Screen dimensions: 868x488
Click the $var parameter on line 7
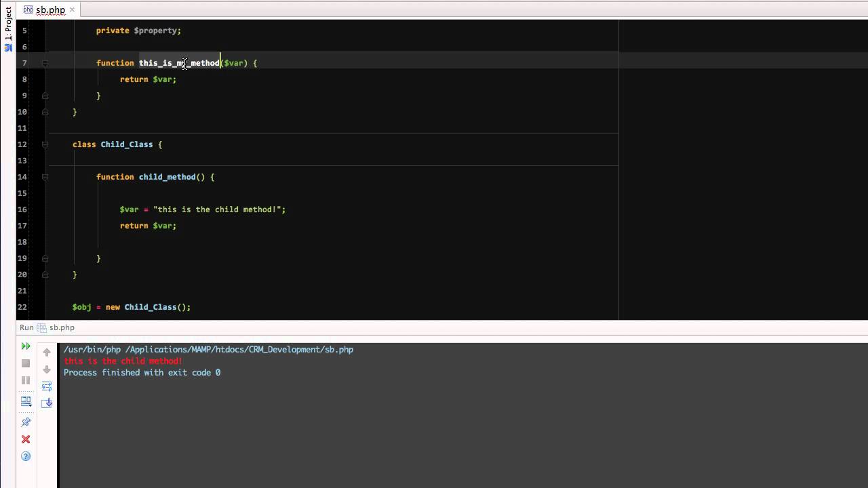click(x=233, y=63)
